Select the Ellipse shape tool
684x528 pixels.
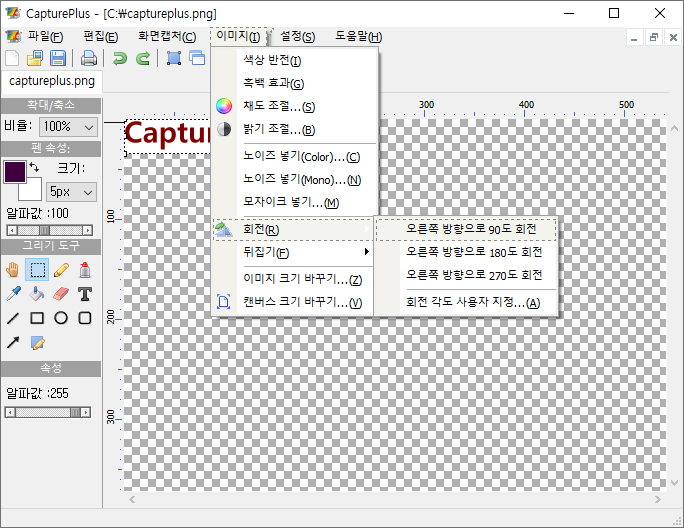(61, 318)
